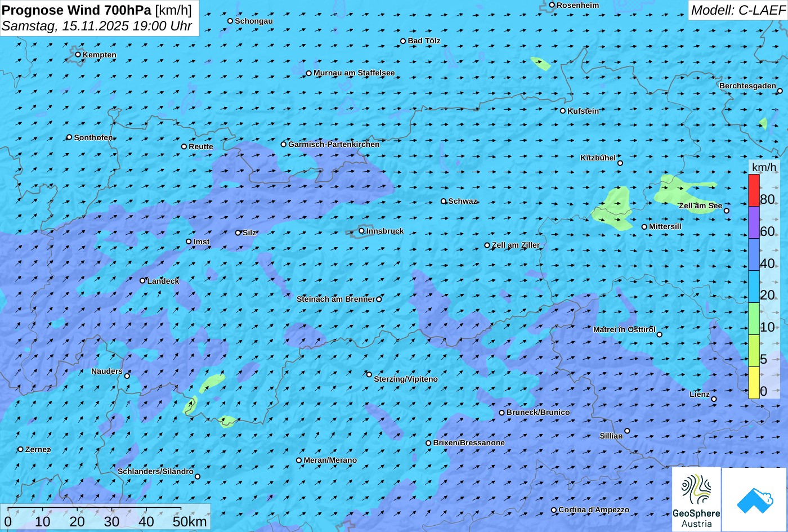Click the Meran/Merano label
Screen dimensions: 788x532
pos(330,460)
